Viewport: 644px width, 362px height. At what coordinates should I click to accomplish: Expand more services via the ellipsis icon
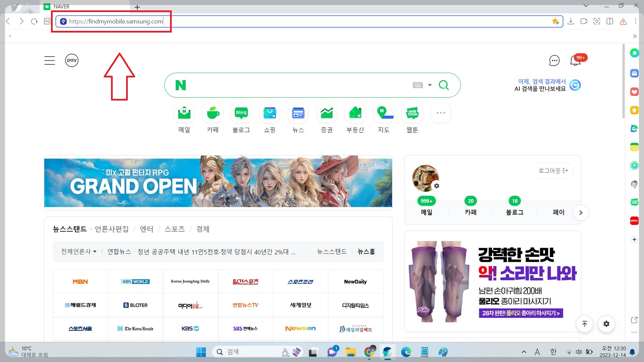pos(440,113)
